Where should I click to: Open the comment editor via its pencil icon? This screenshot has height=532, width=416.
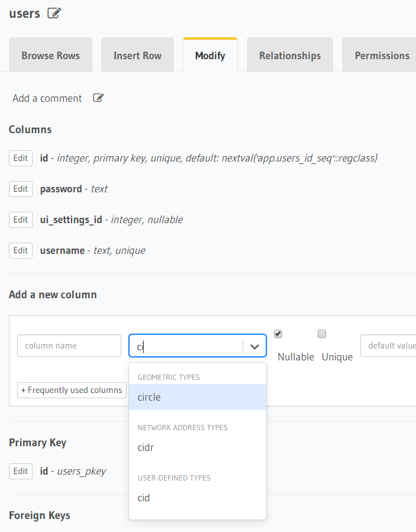tap(98, 97)
